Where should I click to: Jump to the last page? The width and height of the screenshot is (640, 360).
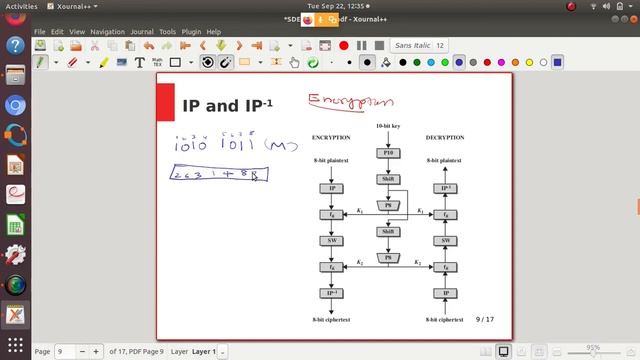tap(257, 45)
